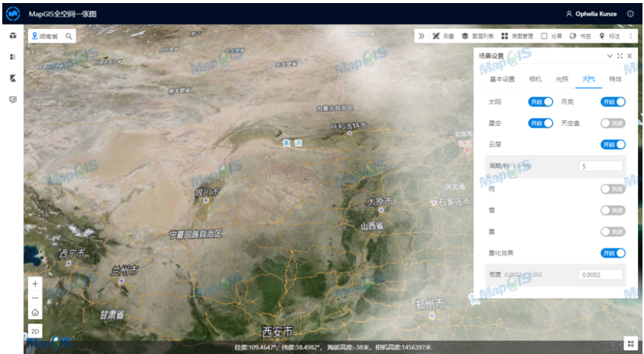Viewport: 644px width, 354px height.
Task: Disable the 云层 cloud layer switch
Action: (613, 144)
